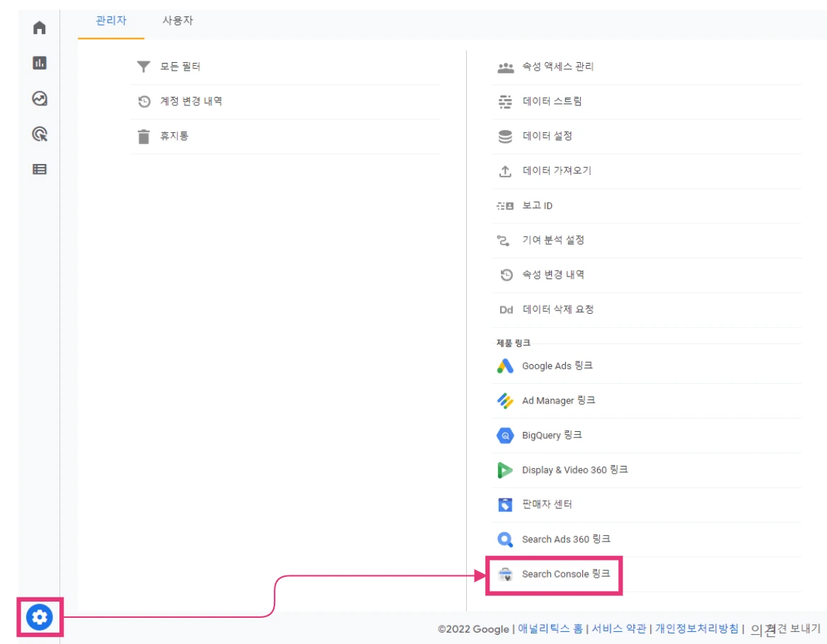Click the 애널리틱스 홈 footer link
This screenshot has height=644, width=827.
[x=550, y=628]
